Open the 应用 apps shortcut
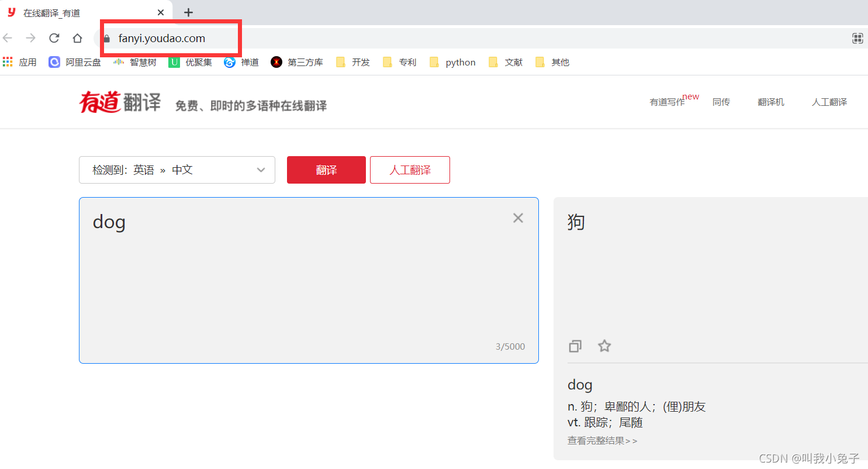Screen dimensions: 868x469 pos(20,62)
